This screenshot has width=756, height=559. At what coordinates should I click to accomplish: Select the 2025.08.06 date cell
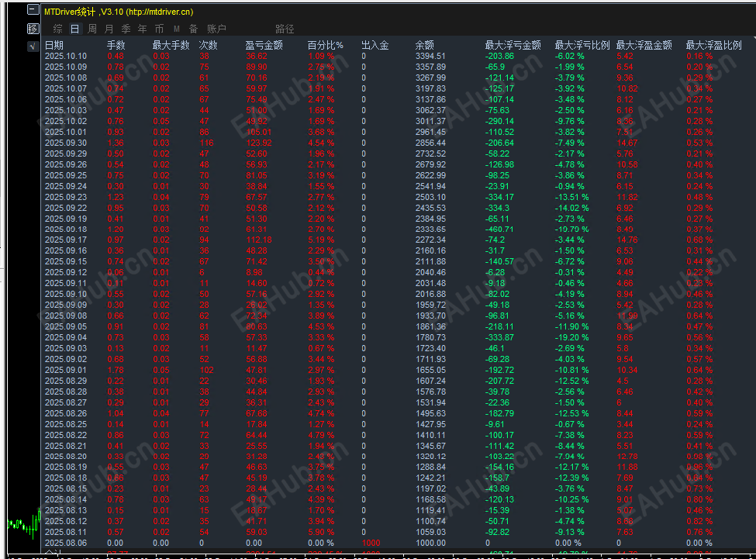pyautogui.click(x=66, y=543)
